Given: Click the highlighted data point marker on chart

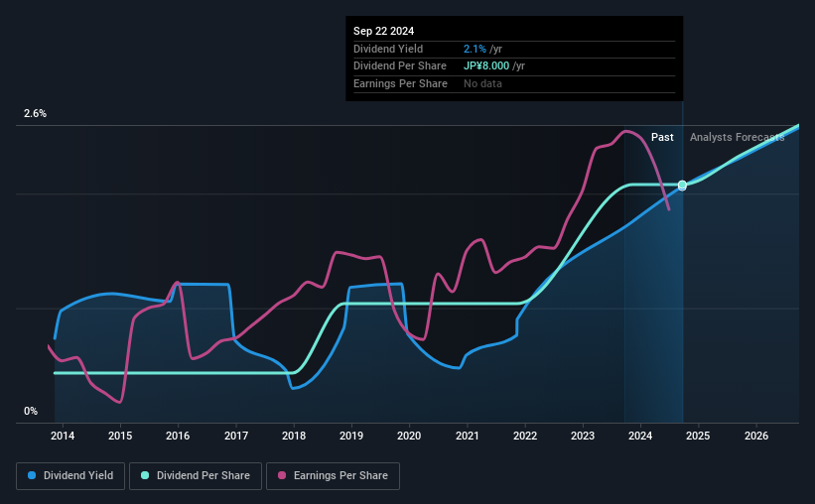Looking at the screenshot, I should 682,186.
